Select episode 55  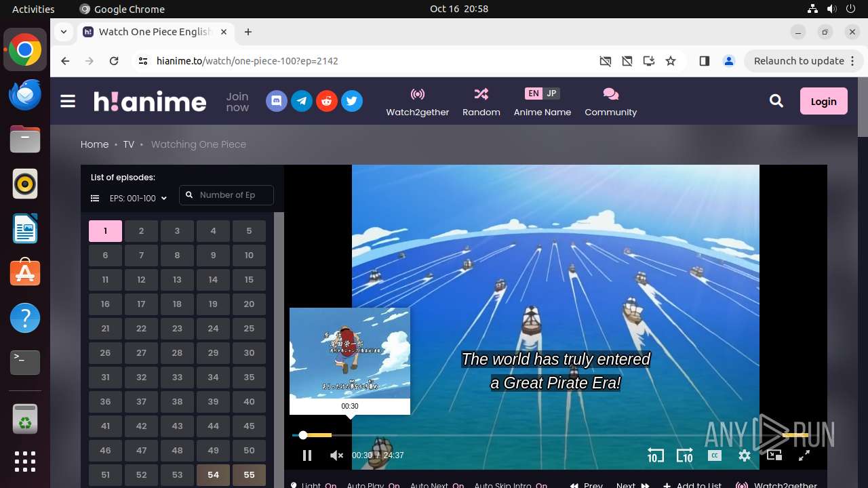249,475
